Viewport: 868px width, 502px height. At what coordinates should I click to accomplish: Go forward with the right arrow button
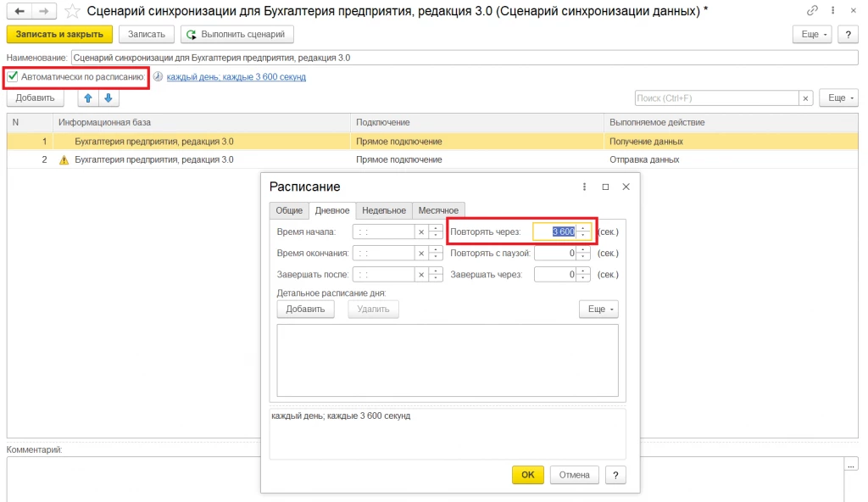(x=44, y=10)
